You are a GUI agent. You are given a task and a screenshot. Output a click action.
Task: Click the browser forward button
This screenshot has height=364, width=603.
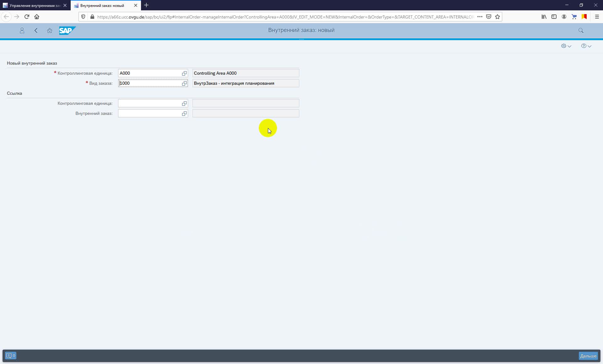tap(17, 17)
